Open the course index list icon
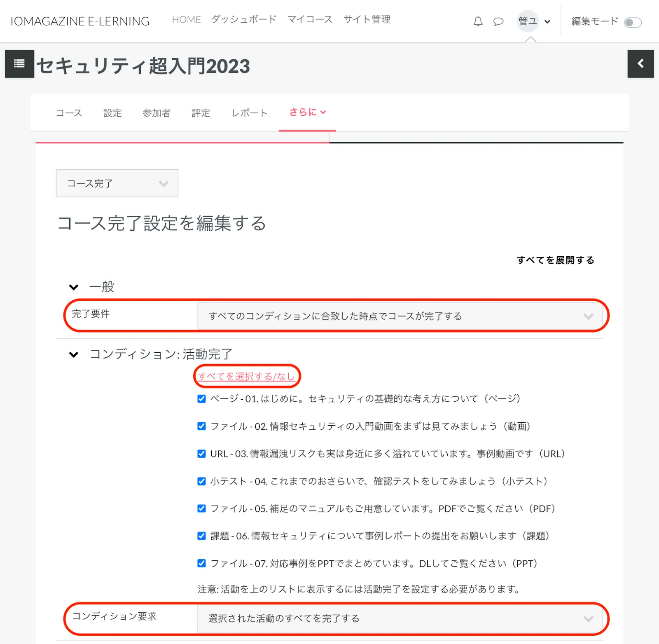The width and height of the screenshot is (659, 644). (x=19, y=63)
